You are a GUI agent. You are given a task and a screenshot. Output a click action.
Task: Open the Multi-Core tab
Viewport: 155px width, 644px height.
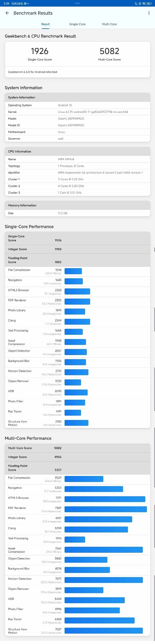(109, 24)
